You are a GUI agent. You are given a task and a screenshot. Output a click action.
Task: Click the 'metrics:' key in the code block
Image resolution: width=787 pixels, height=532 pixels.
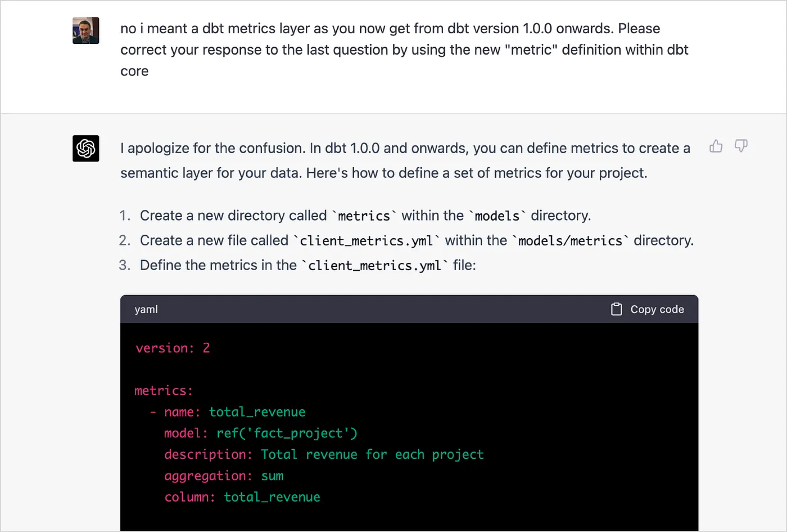tap(163, 391)
